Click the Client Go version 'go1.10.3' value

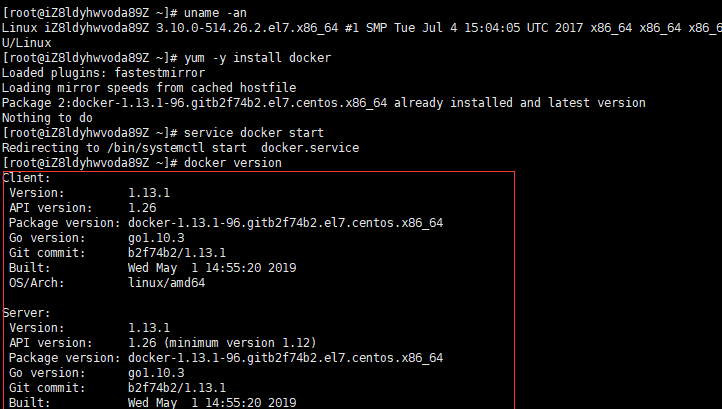(x=156, y=238)
